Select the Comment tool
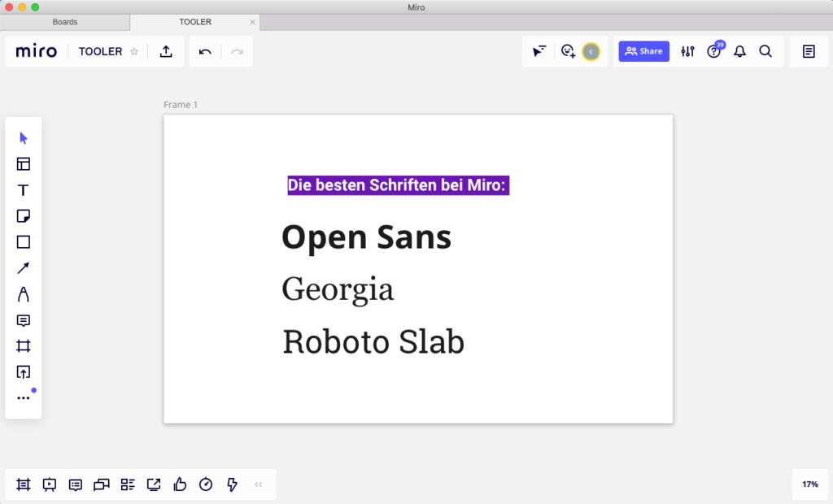The height and width of the screenshot is (504, 833). (24, 320)
